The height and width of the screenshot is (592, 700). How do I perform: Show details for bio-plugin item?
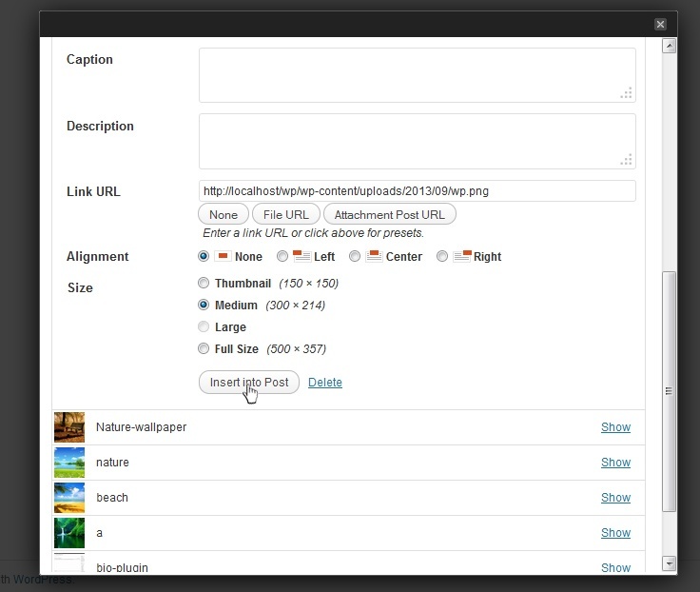point(615,567)
